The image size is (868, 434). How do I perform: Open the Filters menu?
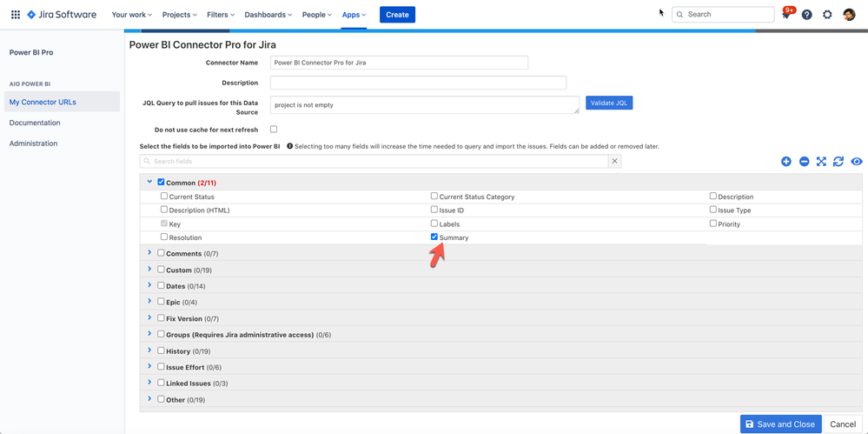point(221,15)
